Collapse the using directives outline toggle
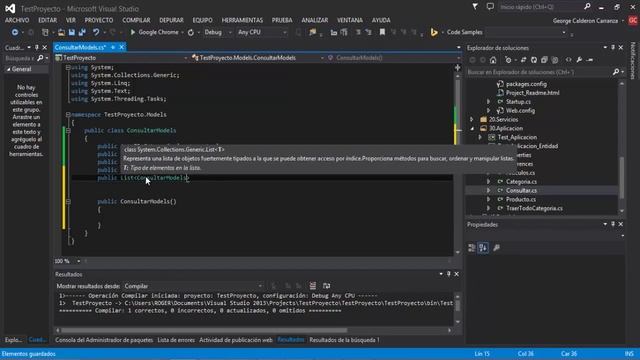The height and width of the screenshot is (360, 640). point(68,67)
